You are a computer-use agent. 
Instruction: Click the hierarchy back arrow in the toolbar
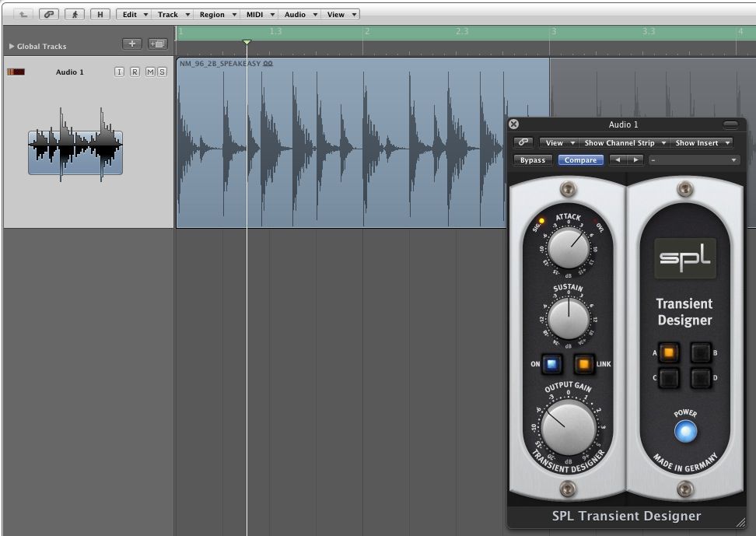click(x=23, y=15)
